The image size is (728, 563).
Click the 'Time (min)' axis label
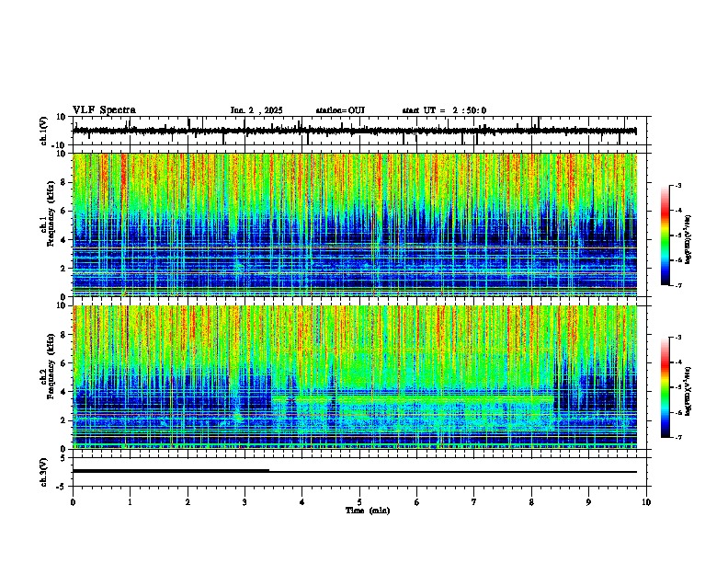coord(368,511)
